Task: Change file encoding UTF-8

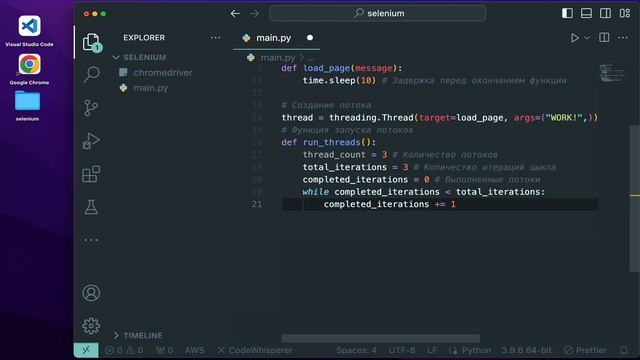Action: tap(402, 350)
